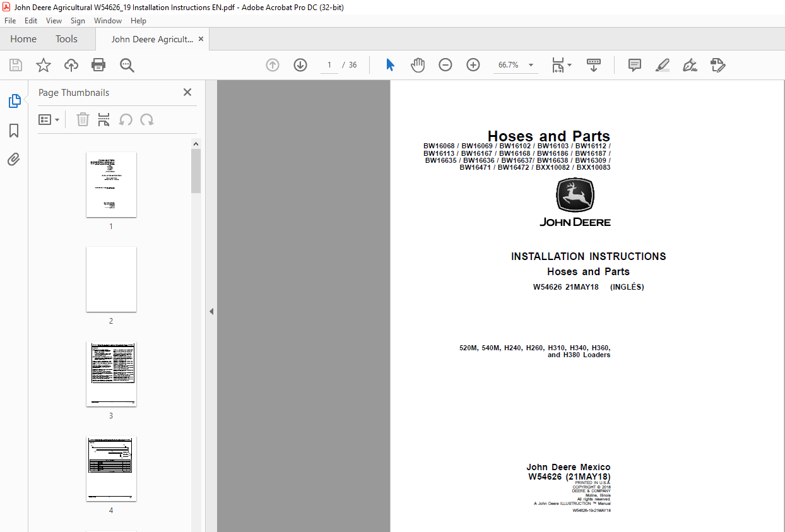785x532 pixels.
Task: Rotate page counterclockwise
Action: [x=126, y=119]
